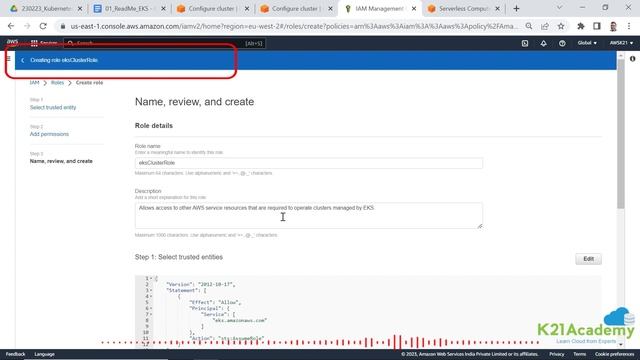Open Feedback in the footer
This screenshot has height=360, width=640.
click(x=16, y=354)
